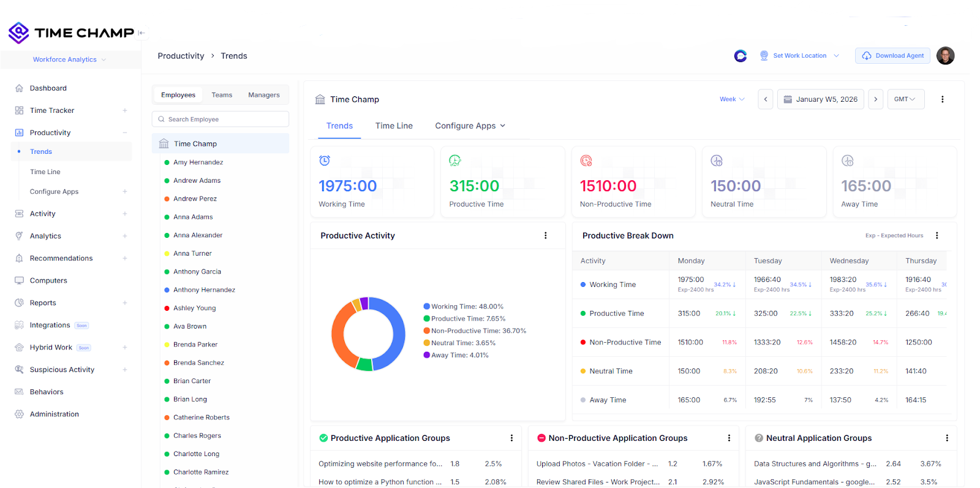This screenshot has height=488, width=980.
Task: Select the Time Line tab
Action: click(x=394, y=126)
